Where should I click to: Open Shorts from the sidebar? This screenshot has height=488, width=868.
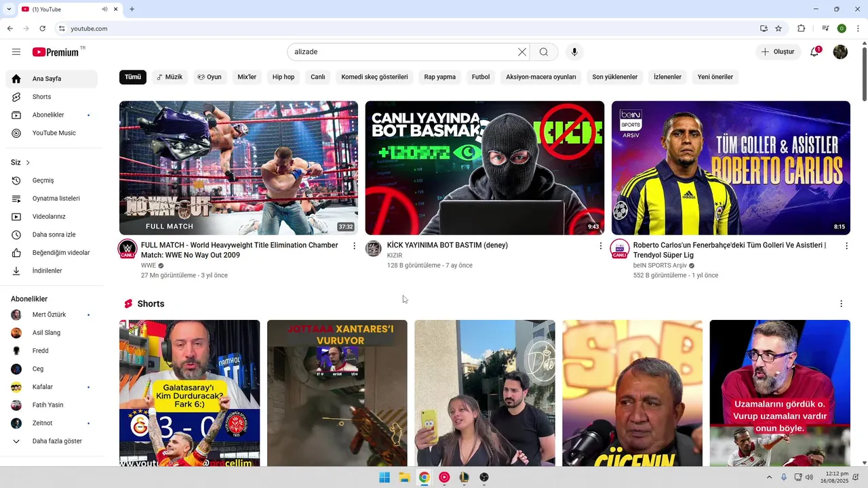click(52, 97)
